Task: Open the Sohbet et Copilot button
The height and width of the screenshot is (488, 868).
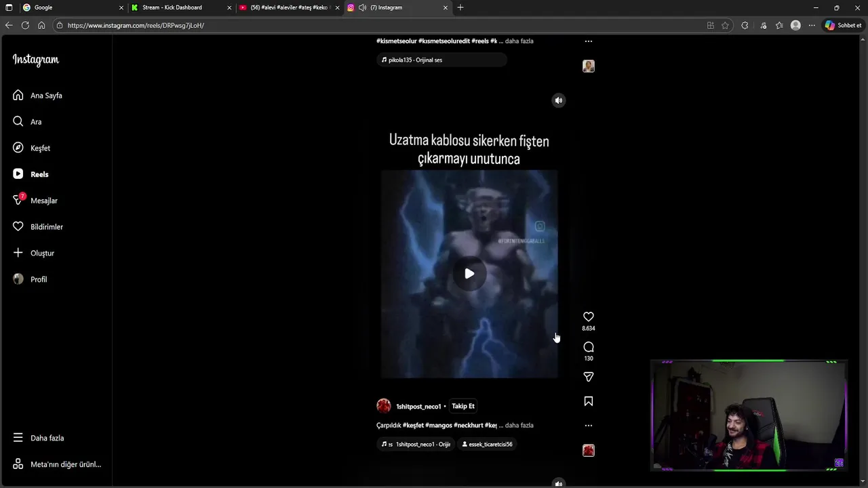Action: pos(843,25)
